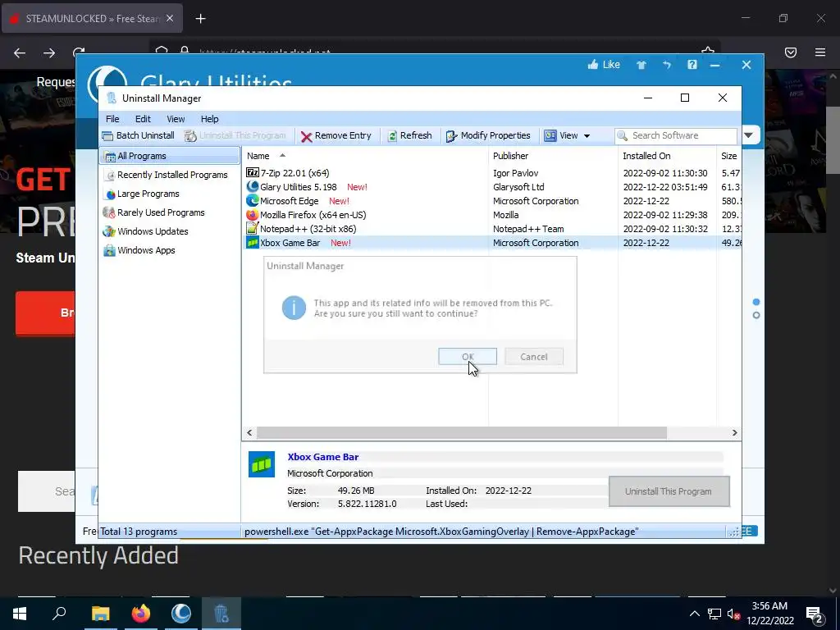Click the empty slide dot in Glary Utilities
This screenshot has height=630, width=840.
click(x=756, y=316)
